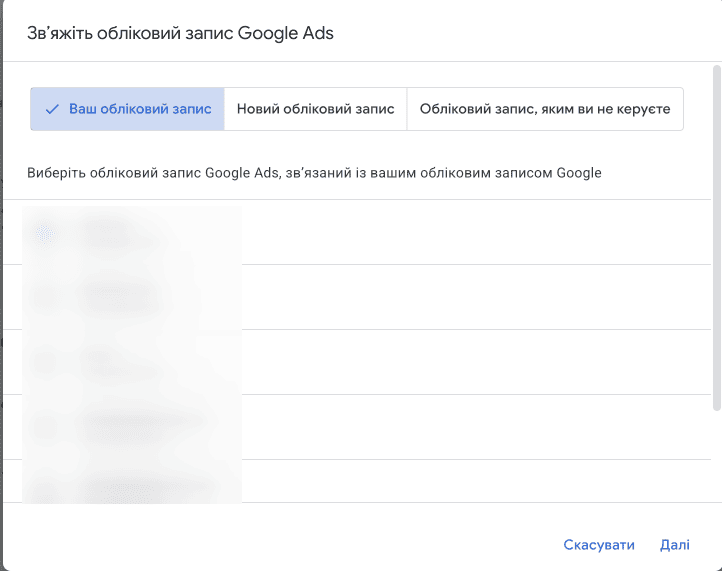Click text "Виберіть обліковий запис Google Ads"
Image resolution: width=722 pixels, height=571 pixels.
click(153, 173)
